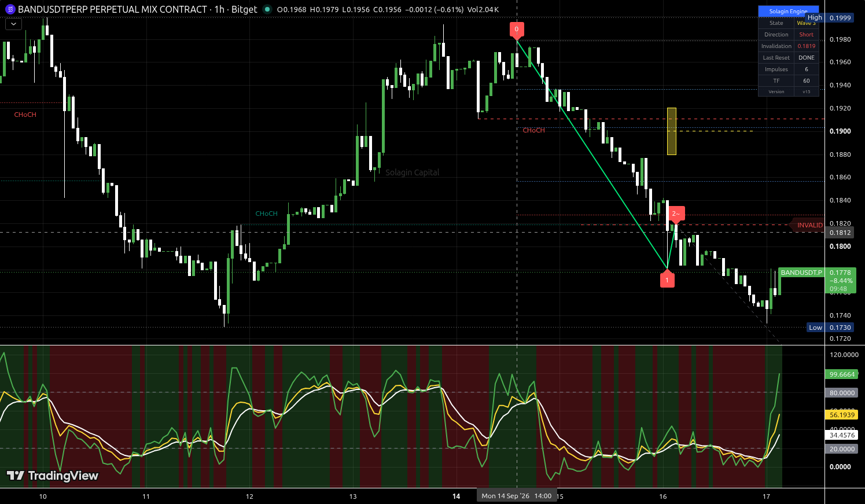Click date 12 on the time axis
Screen dimensions: 865x504
(249, 496)
